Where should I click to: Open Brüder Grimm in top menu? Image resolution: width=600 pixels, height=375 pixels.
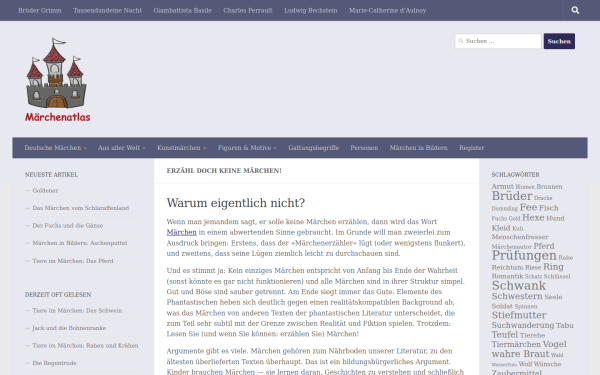[40, 10]
